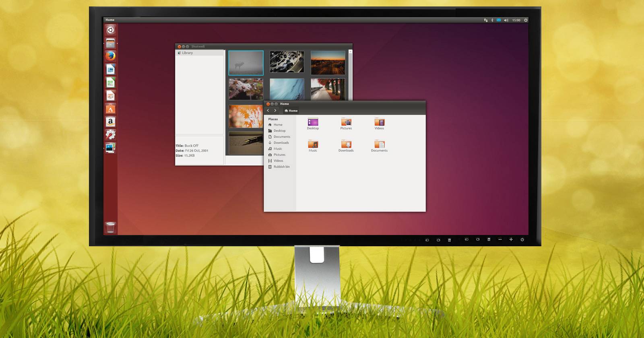Screen dimensions: 644x338
Task: Open the network indicator in top panel
Action: point(485,20)
